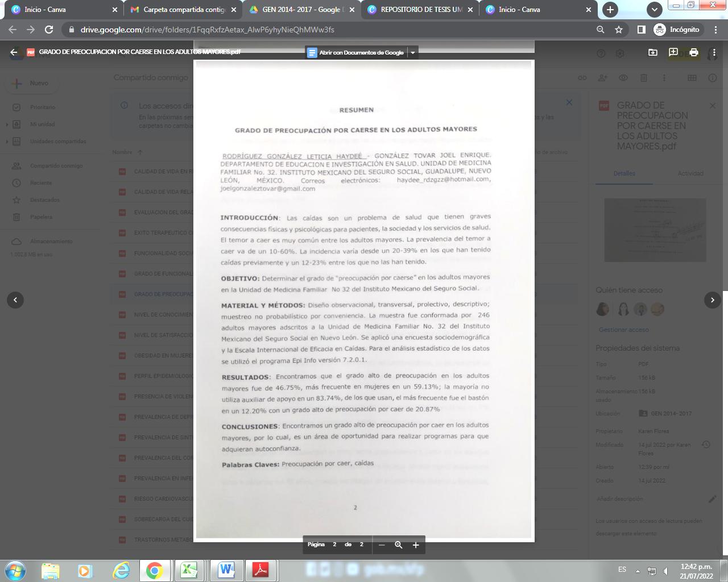Open with Documentos de Google button
The height and width of the screenshot is (582, 728).
(356, 52)
